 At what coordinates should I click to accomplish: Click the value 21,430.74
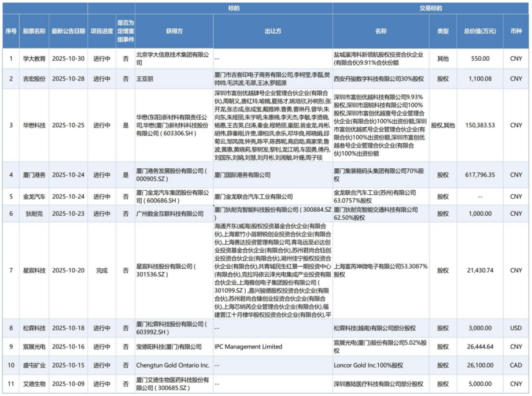click(480, 271)
